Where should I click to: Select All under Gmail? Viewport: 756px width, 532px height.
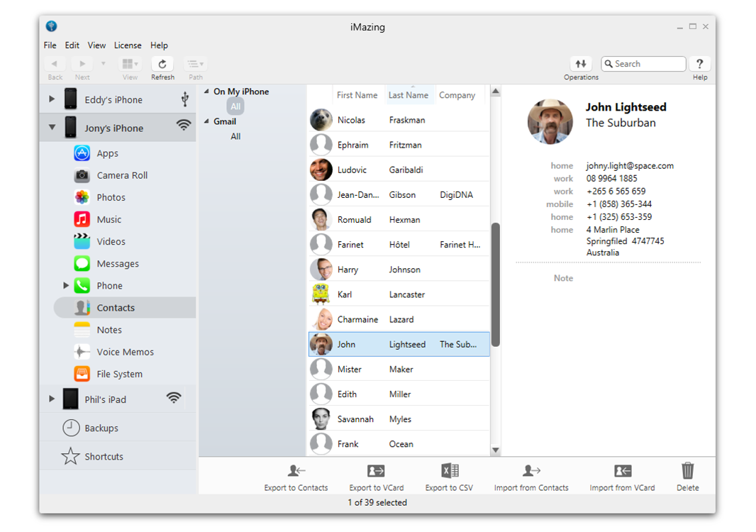coord(235,136)
